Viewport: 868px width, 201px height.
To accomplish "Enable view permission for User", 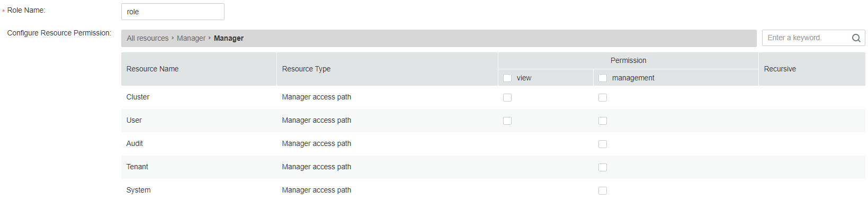I will (507, 121).
